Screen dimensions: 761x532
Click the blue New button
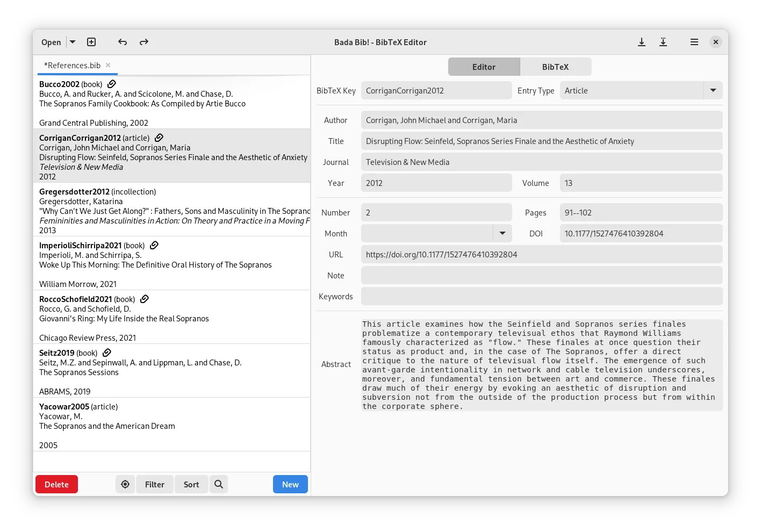(290, 484)
